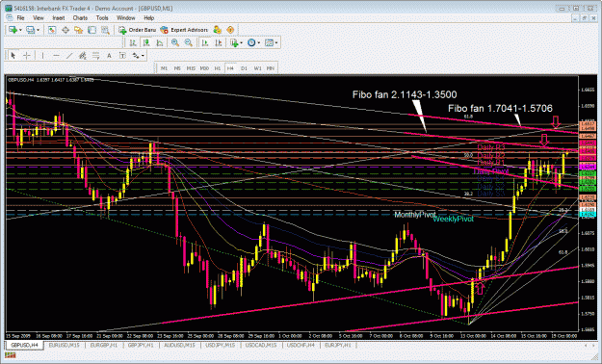
Task: Select the cursor pointer tool
Action: click(13, 56)
